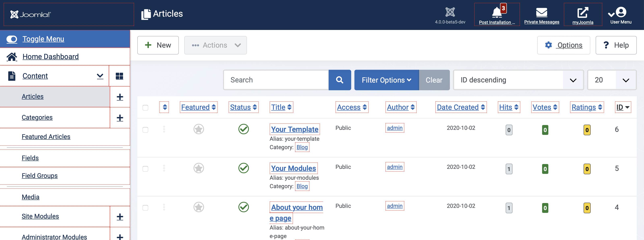
Task: Open Media in sidebar menu
Action: click(x=30, y=197)
